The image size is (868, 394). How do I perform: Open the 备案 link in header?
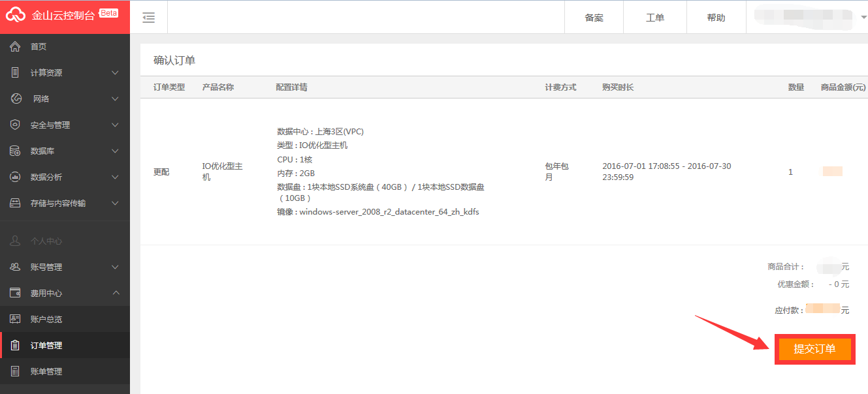(594, 18)
